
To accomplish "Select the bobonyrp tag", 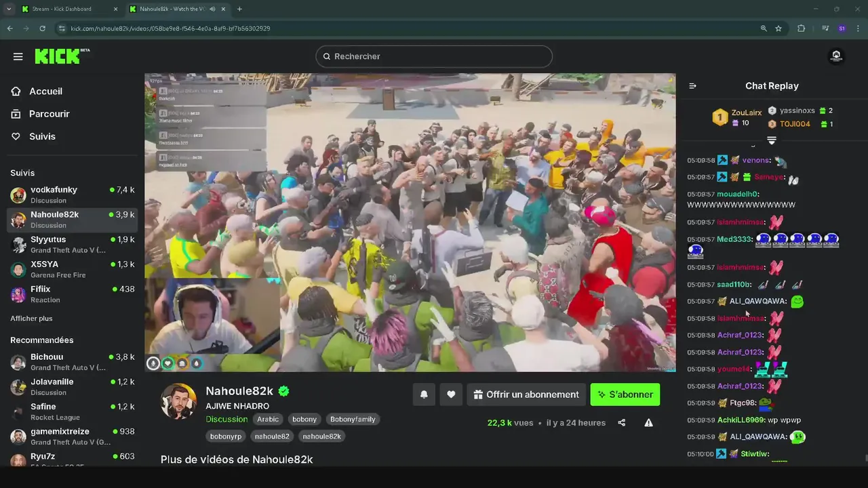I will tap(226, 436).
